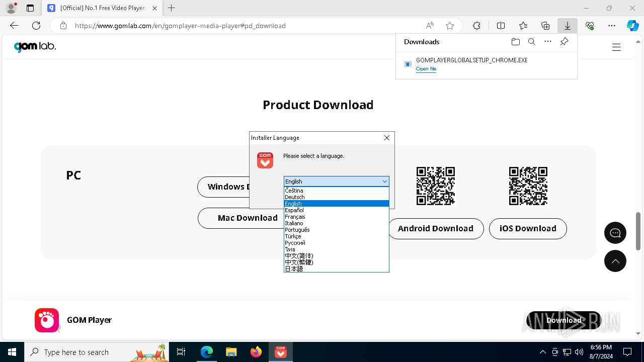This screenshot has width=644, height=362.
Task: Click the address bar URL
Action: 180,26
